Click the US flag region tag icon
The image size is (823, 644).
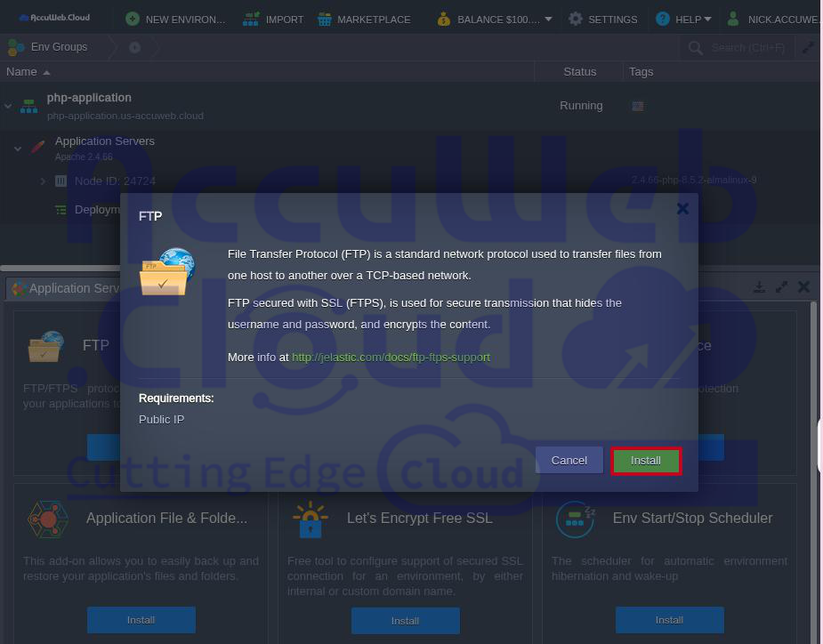click(x=638, y=106)
